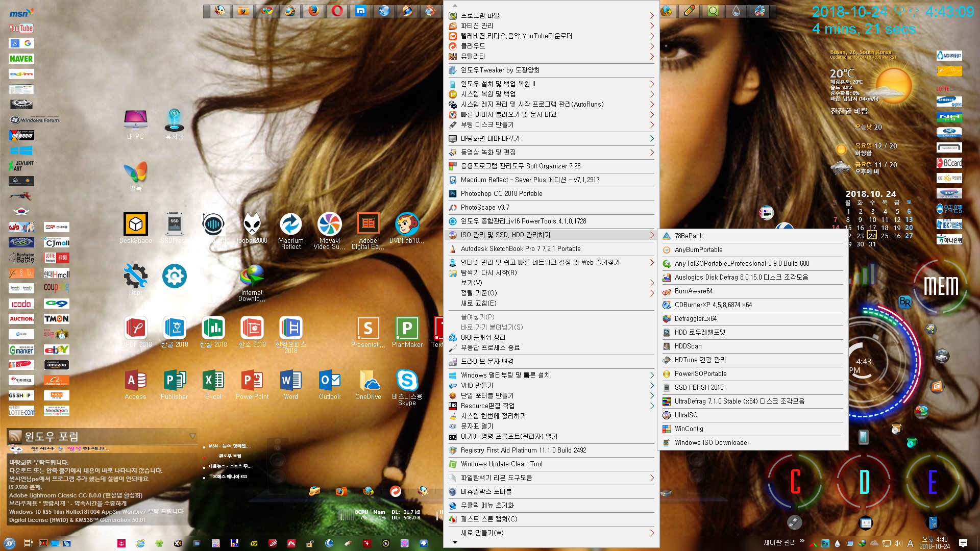This screenshot has height=551, width=980.
Task: Select SSD FERSH 2018 submenu entry
Action: point(752,387)
